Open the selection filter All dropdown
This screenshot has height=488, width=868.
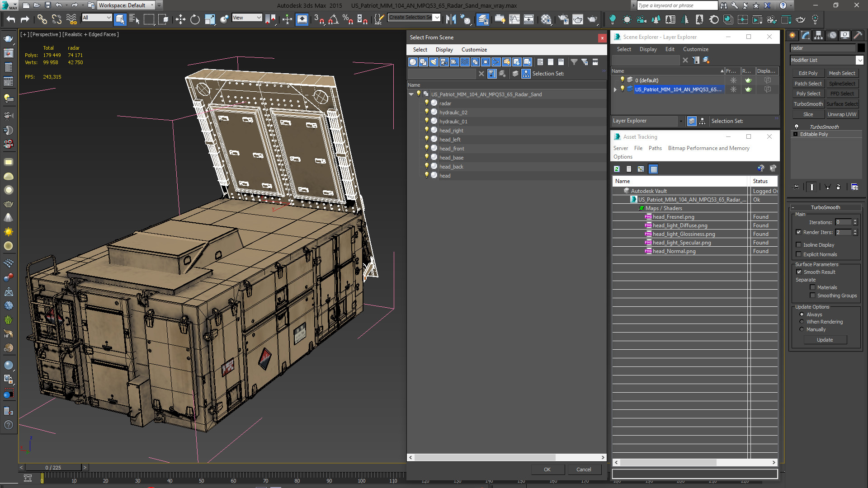tap(108, 18)
